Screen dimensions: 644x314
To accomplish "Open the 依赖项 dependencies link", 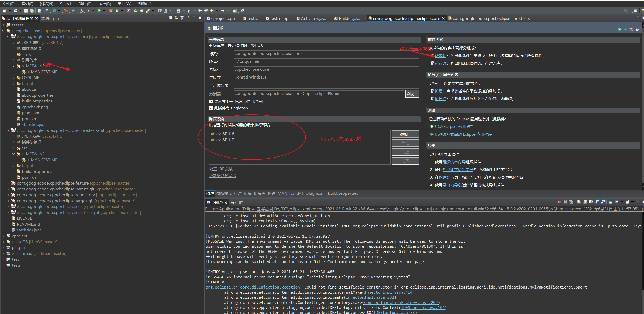I will click(x=441, y=56).
